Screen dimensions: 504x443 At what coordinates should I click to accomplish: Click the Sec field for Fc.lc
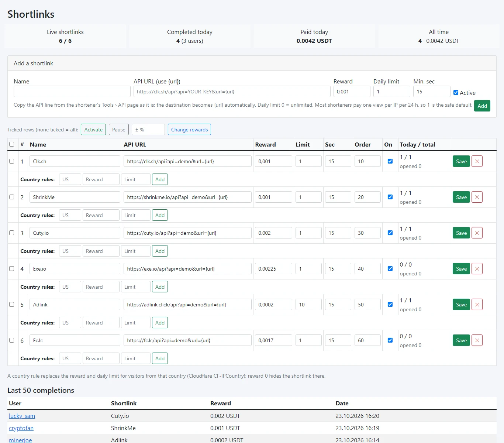(x=338, y=340)
